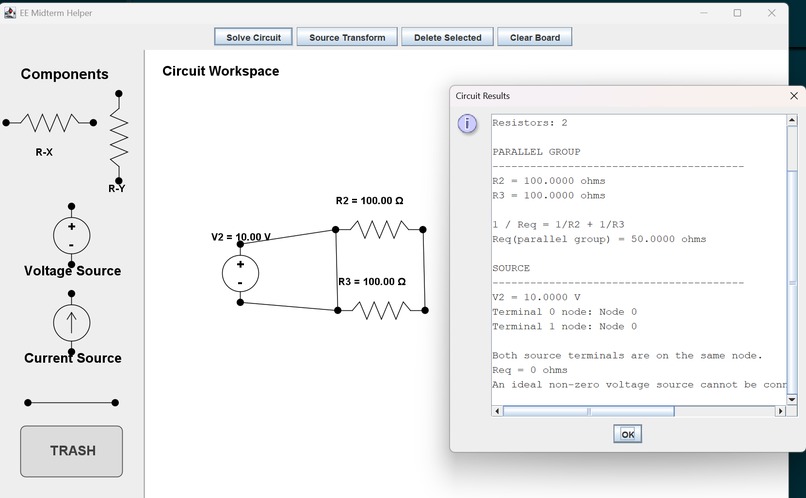The width and height of the screenshot is (806, 498).
Task: Click the 'V2 = 10.0000 V' result line
Action: coord(536,297)
